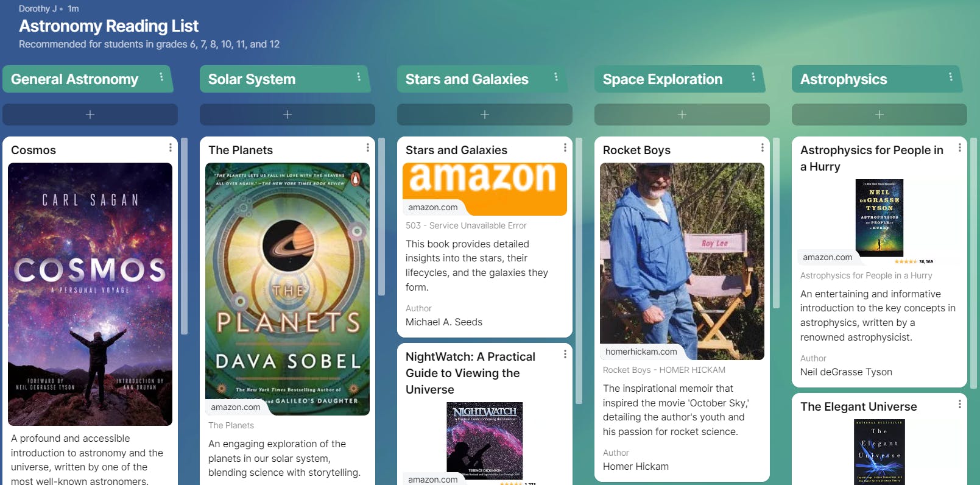Viewport: 980px width, 485px height.
Task: Click the board author name 'Dorothy J'
Action: click(x=38, y=9)
